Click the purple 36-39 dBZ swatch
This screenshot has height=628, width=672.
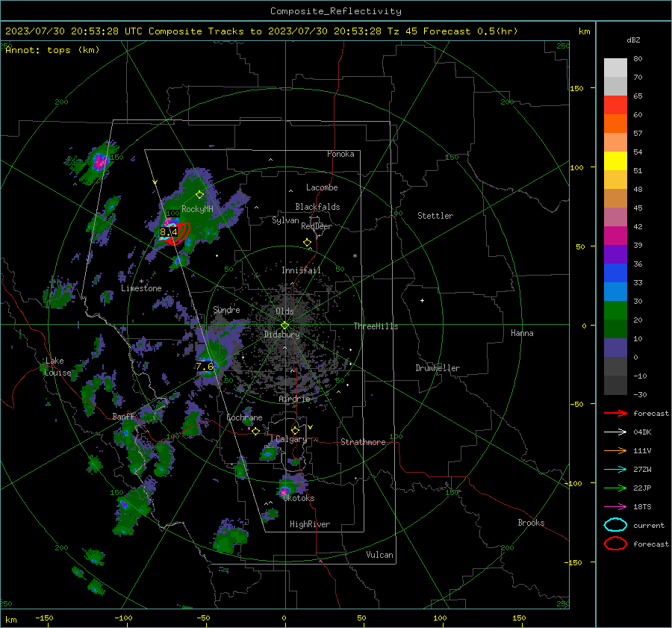pyautogui.click(x=615, y=255)
